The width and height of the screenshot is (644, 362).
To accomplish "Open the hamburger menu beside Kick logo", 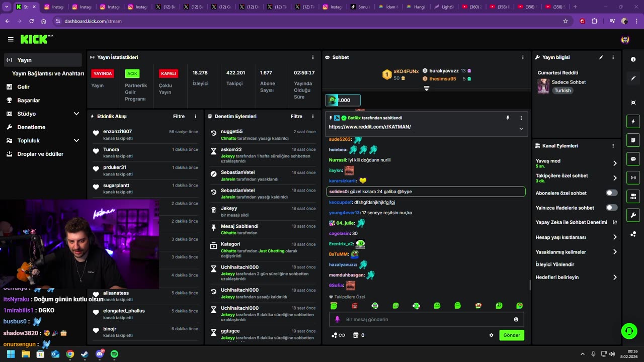I will point(11,39).
